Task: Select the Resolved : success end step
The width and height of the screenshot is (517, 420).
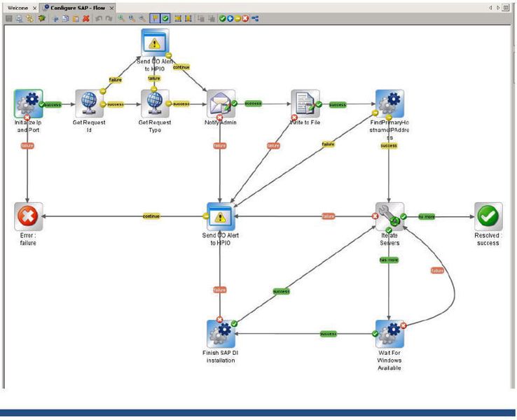Action: point(488,216)
